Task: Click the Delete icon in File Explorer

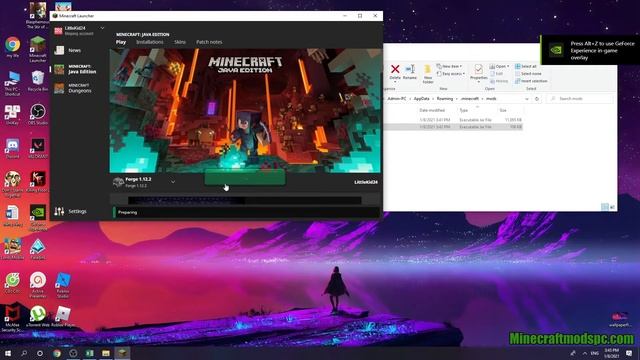Action: 395,69
